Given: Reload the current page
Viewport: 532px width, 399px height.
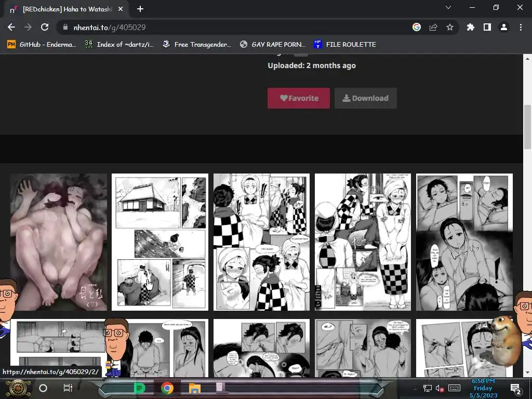Looking at the screenshot, I should [45, 27].
